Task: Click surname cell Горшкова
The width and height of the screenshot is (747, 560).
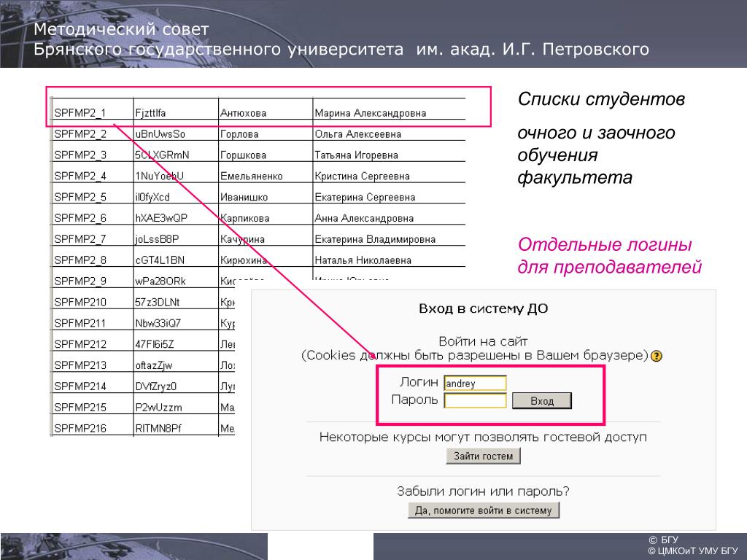Action: click(266, 151)
